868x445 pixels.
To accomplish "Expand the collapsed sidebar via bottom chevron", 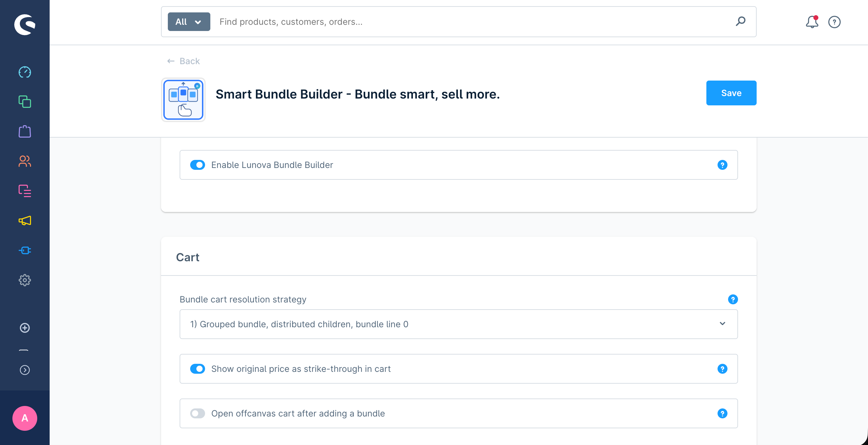I will (24, 370).
